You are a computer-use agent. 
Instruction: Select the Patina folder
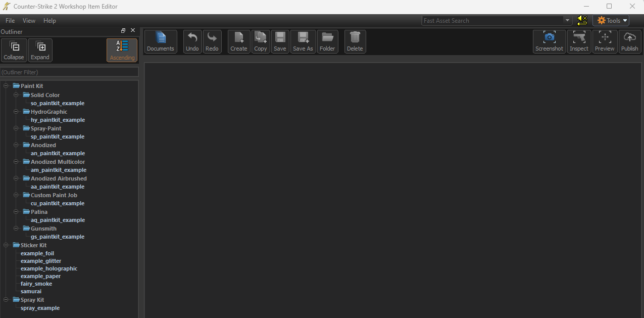tap(39, 212)
